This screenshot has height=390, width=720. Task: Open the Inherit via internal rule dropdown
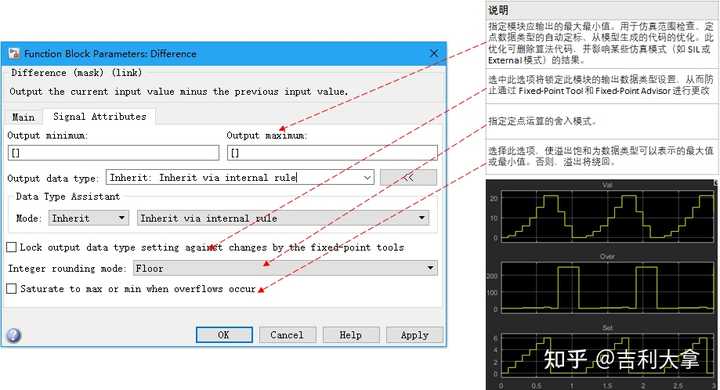click(x=283, y=218)
